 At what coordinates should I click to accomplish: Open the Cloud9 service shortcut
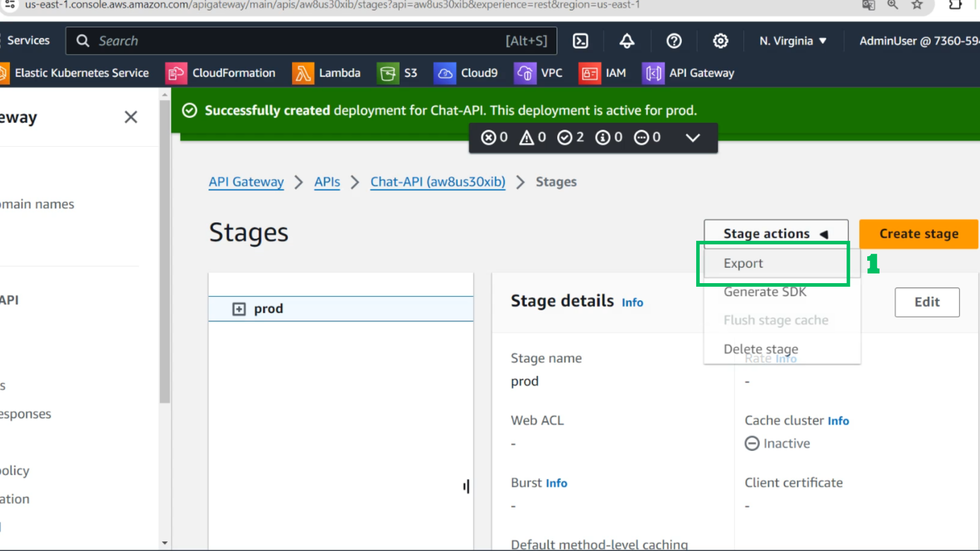click(x=465, y=73)
